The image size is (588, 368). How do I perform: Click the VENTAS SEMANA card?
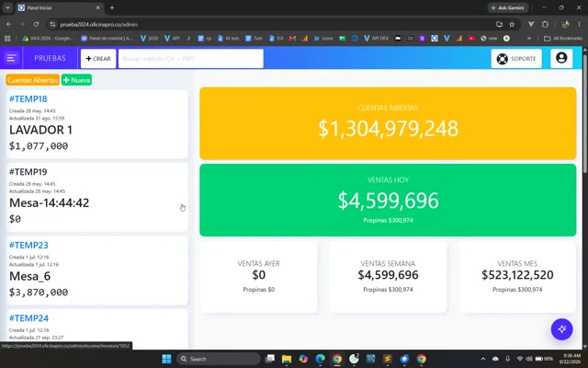(388, 277)
